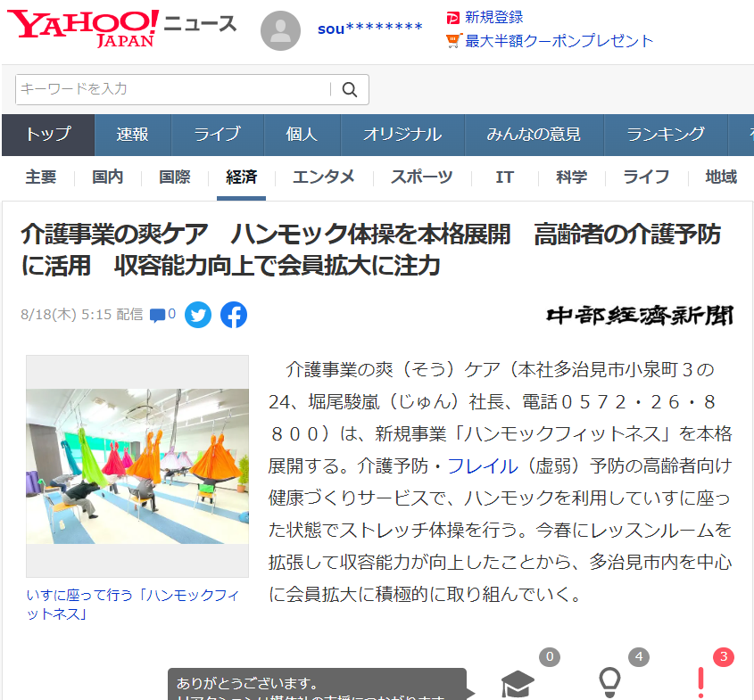Switch to the 速報 tab

click(132, 135)
